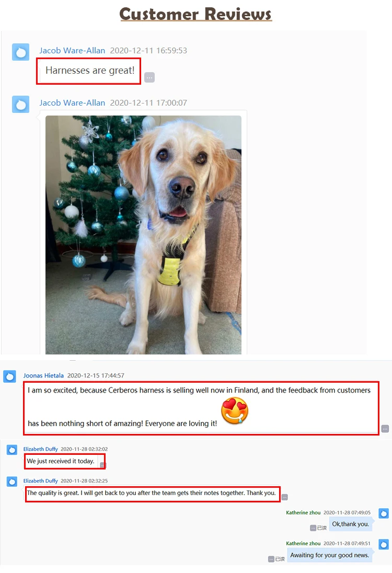Click the heart-eyes emoji in Joonas's message
The width and height of the screenshot is (392, 573).
(x=235, y=411)
